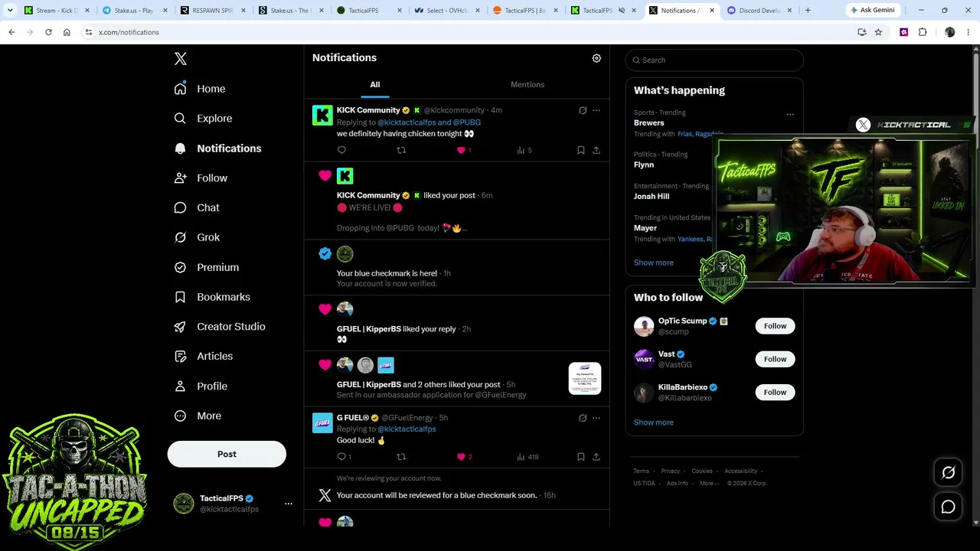Follow OpTic Scump

(x=775, y=326)
